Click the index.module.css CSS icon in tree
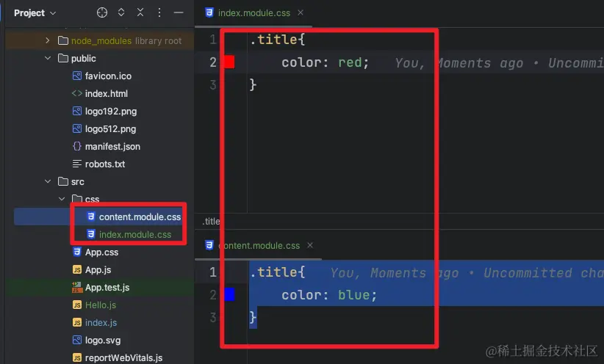Image resolution: width=604 pixels, height=364 pixels. coord(91,234)
